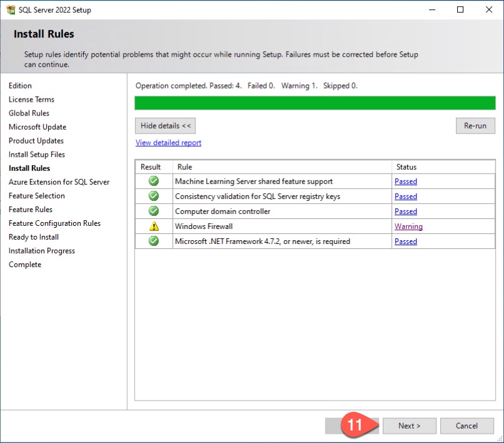The height and width of the screenshot is (443, 504).
Task: Click green check icon for Consistency validation rule
Action: tap(154, 197)
